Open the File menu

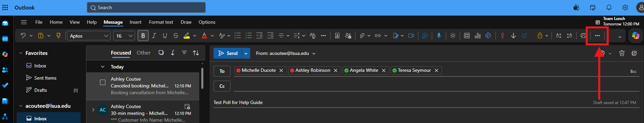pos(39,22)
